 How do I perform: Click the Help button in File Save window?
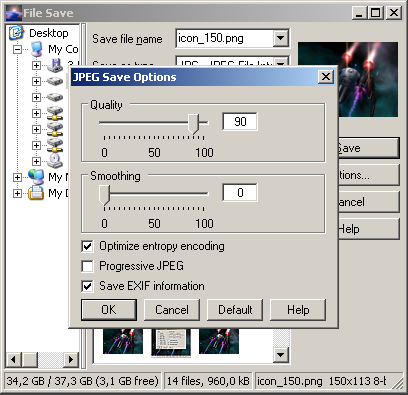pos(369,229)
